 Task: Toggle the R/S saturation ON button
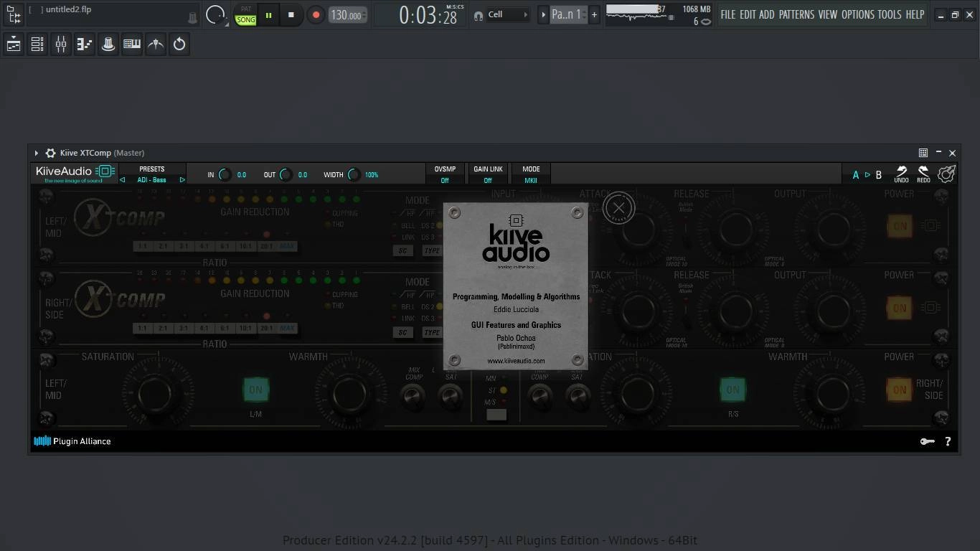(x=732, y=390)
